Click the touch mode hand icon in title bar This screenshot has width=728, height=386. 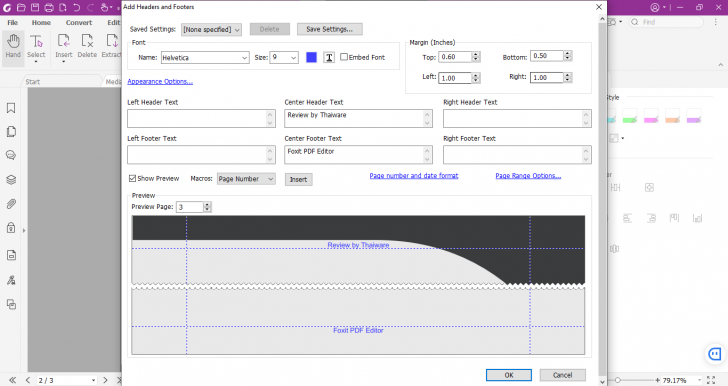(x=105, y=7)
